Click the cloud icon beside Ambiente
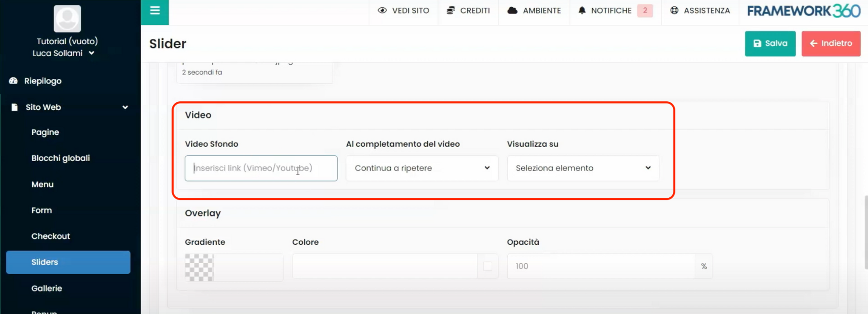The height and width of the screenshot is (314, 868). tap(512, 10)
